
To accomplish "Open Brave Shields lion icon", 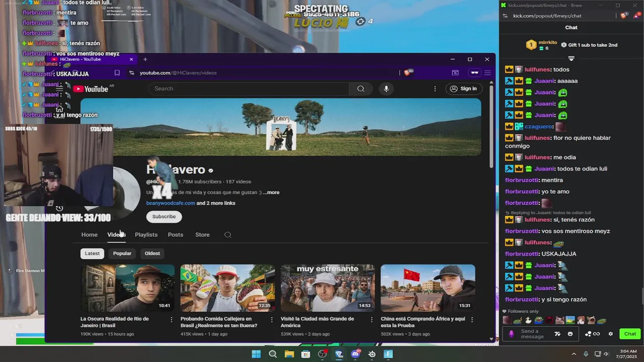I will (x=408, y=72).
